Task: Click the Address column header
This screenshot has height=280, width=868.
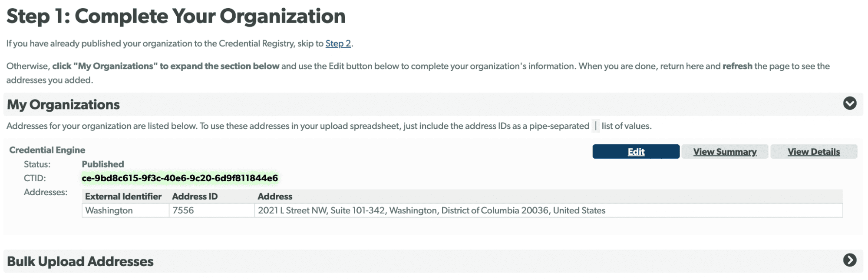Action: point(274,196)
